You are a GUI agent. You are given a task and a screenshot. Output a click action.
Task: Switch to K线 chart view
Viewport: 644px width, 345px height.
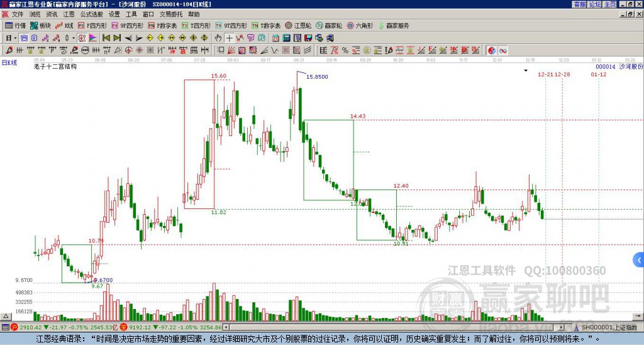click(64, 25)
